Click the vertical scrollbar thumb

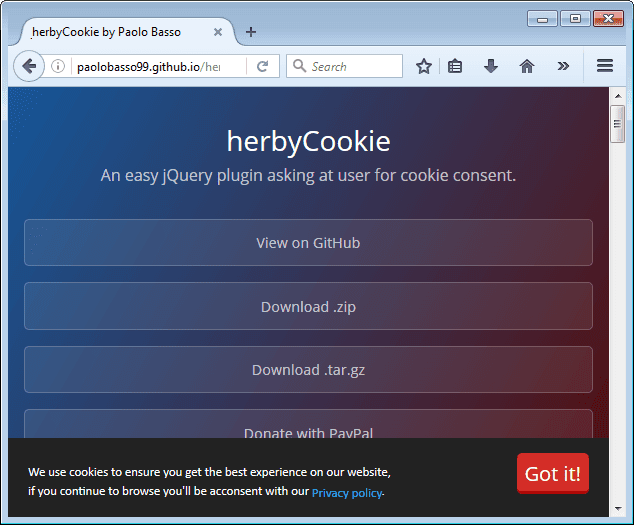(x=617, y=124)
